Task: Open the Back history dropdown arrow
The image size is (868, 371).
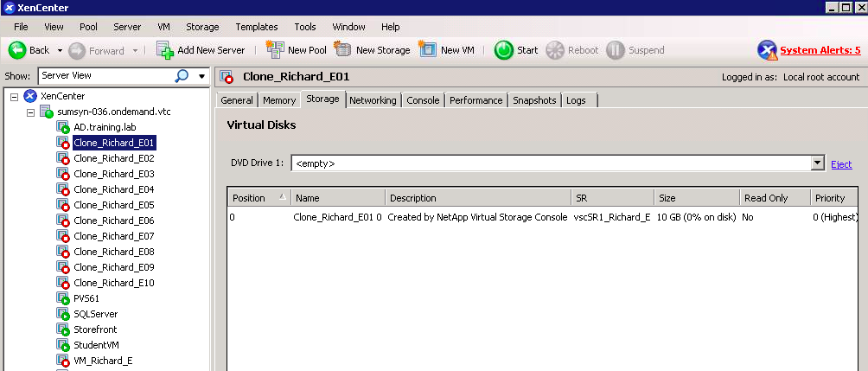Action: [60, 51]
